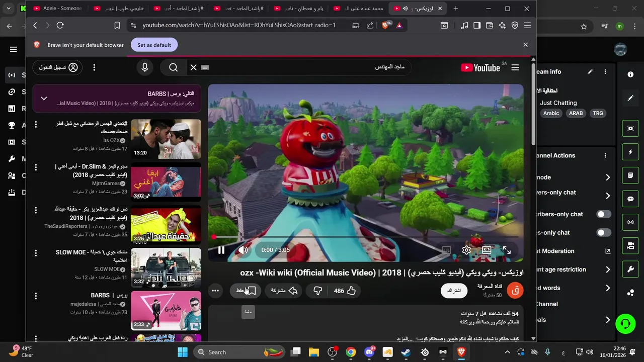Click the Brave address bar URL
Screen dimensions: 644x362
[x=238, y=25]
